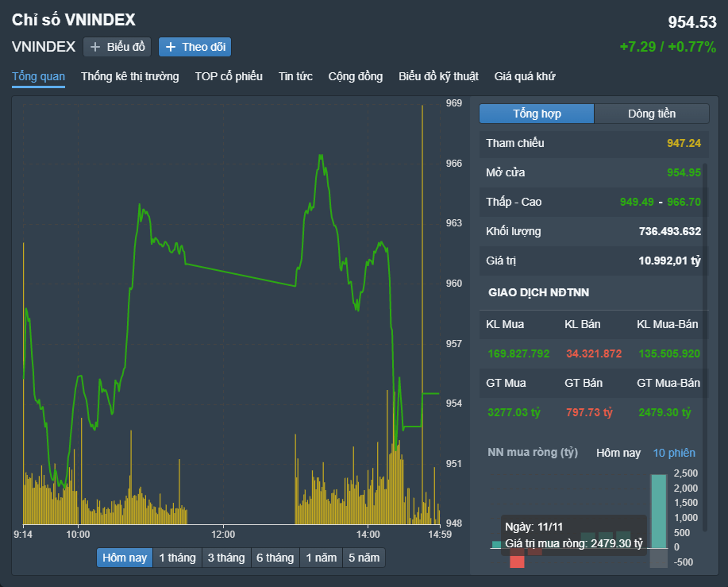This screenshot has height=587, width=728.
Task: Click the GT Mua value 3277.03 tỷ
Action: (514, 412)
